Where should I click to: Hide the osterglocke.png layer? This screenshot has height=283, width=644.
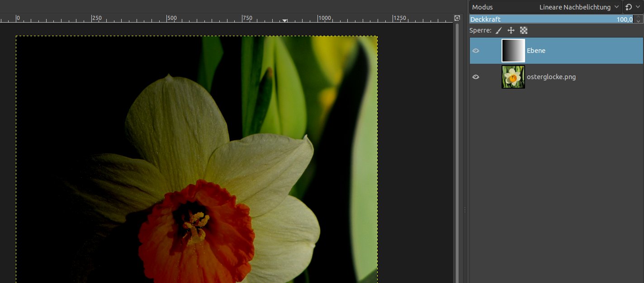click(476, 77)
